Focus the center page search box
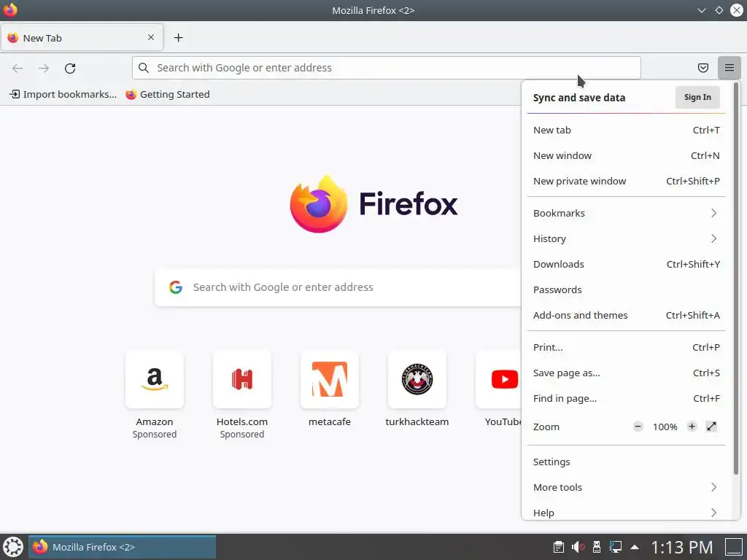This screenshot has width=747, height=560. tap(338, 287)
